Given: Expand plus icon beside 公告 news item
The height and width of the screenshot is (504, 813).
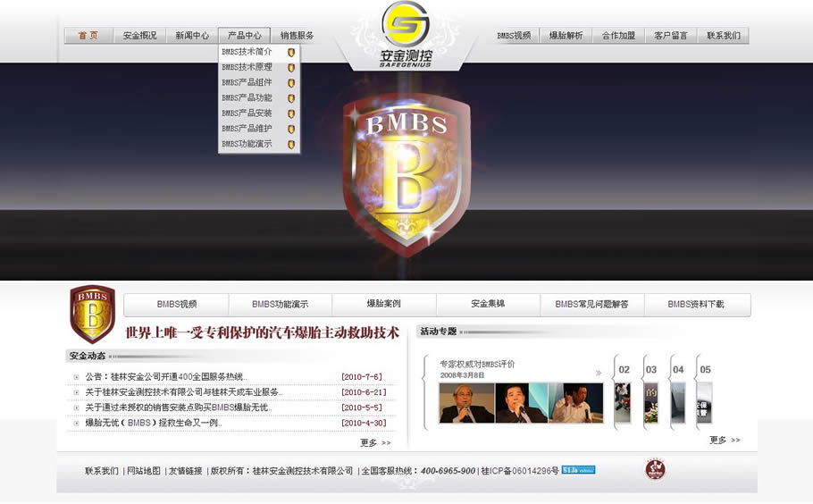Looking at the screenshot, I should pyautogui.click(x=76, y=377).
